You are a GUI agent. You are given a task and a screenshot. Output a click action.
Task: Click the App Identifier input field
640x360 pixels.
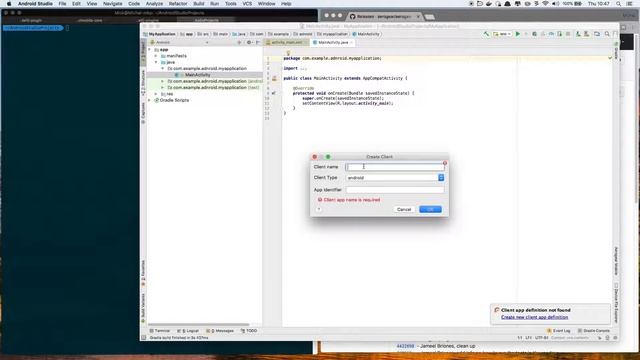point(395,190)
